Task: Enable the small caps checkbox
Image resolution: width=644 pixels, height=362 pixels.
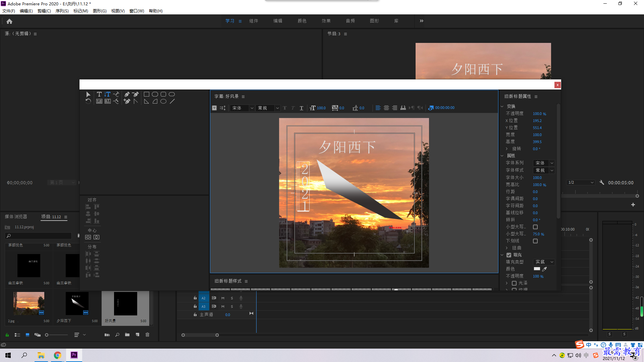Action: pos(535,227)
